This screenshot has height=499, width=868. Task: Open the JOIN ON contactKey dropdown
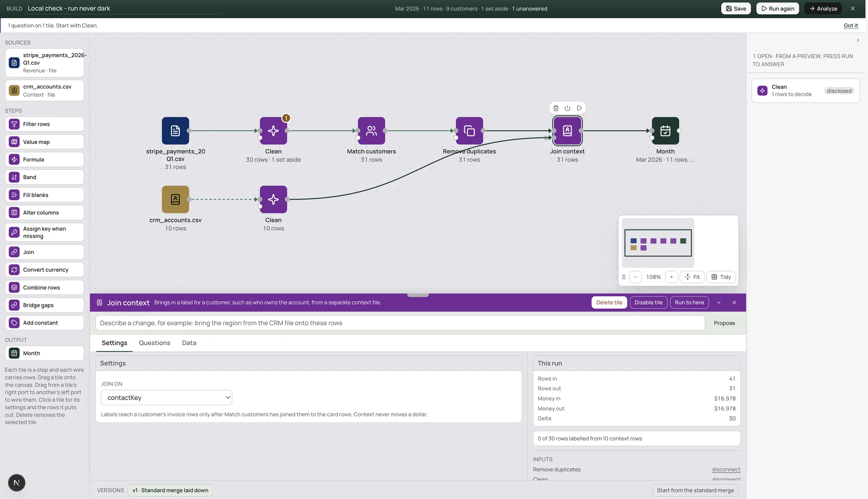pyautogui.click(x=167, y=398)
